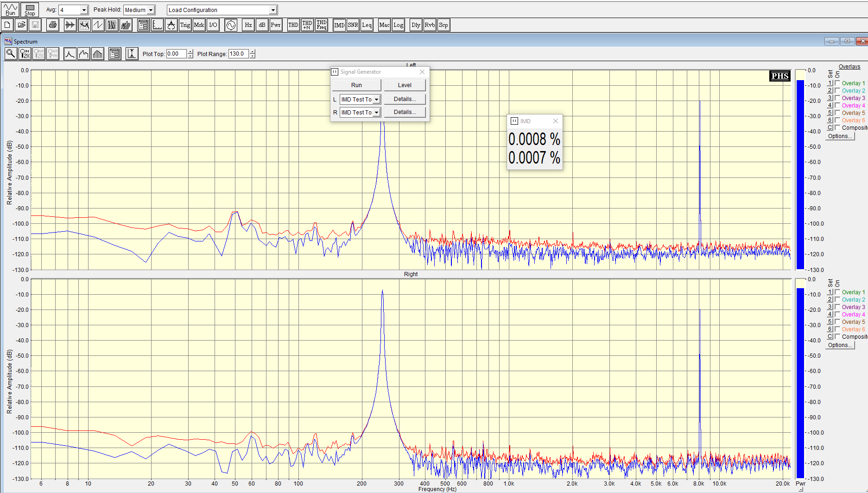Click the Plot Top stepper arrows
Screen dimensions: 868x493
(x=190, y=54)
